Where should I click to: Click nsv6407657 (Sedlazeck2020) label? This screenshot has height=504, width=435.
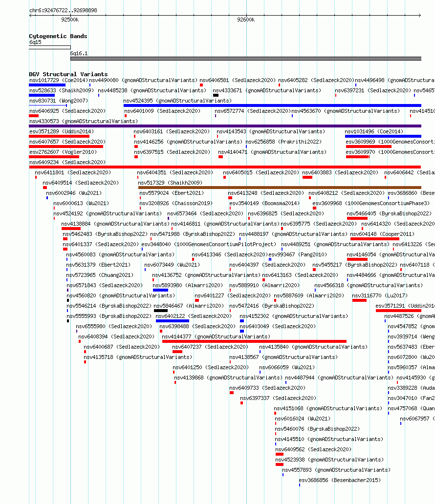click(67, 142)
